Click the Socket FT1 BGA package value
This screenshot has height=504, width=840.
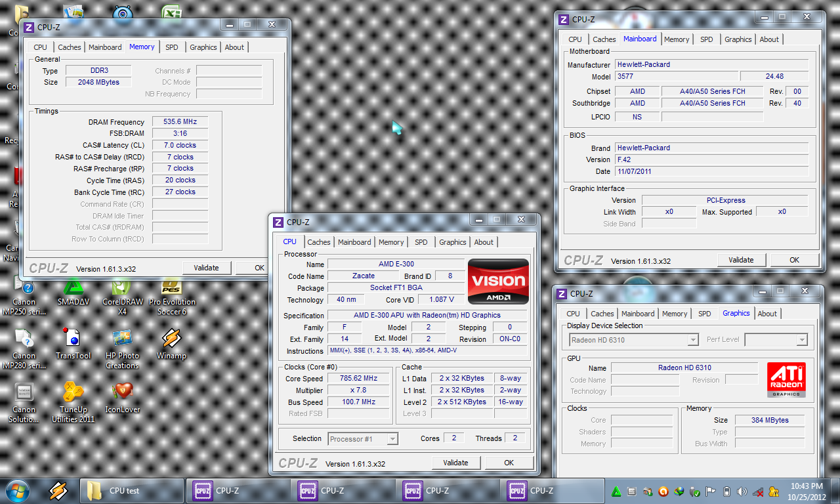tap(396, 287)
